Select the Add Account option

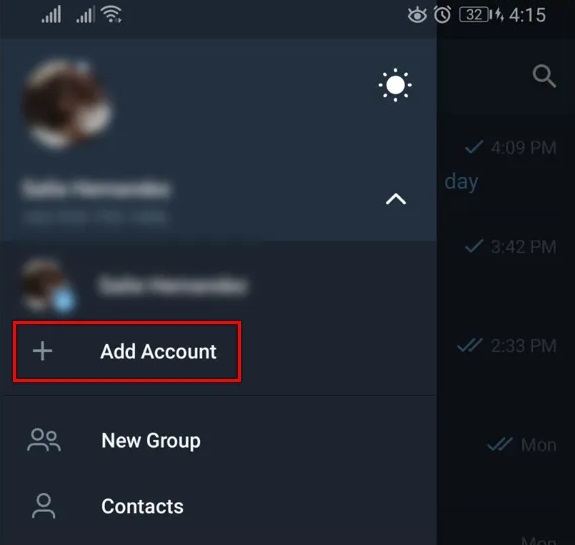point(127,352)
